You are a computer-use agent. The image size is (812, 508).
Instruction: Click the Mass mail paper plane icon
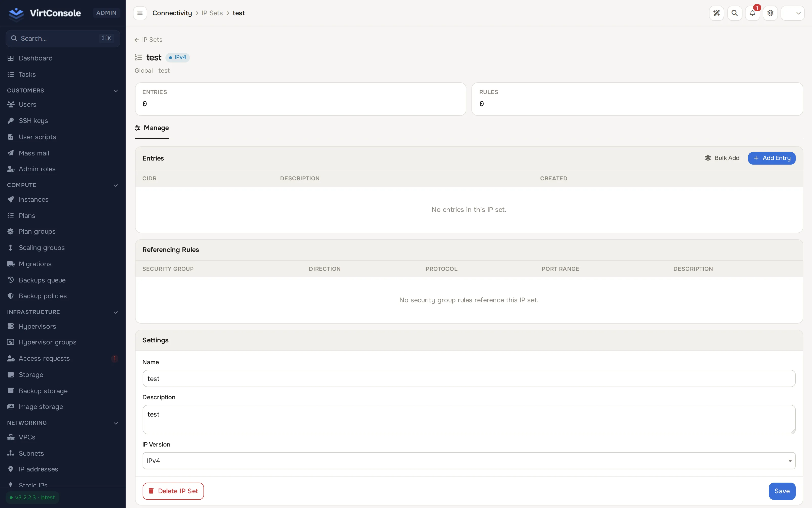(x=11, y=153)
